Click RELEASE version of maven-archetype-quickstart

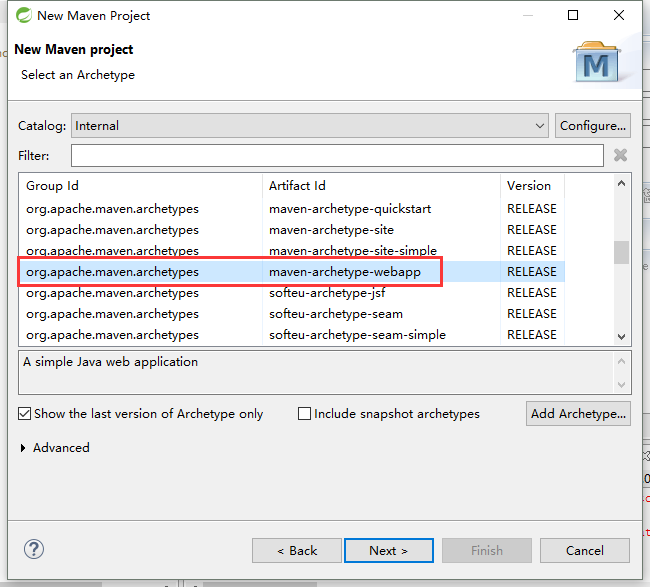(x=531, y=209)
